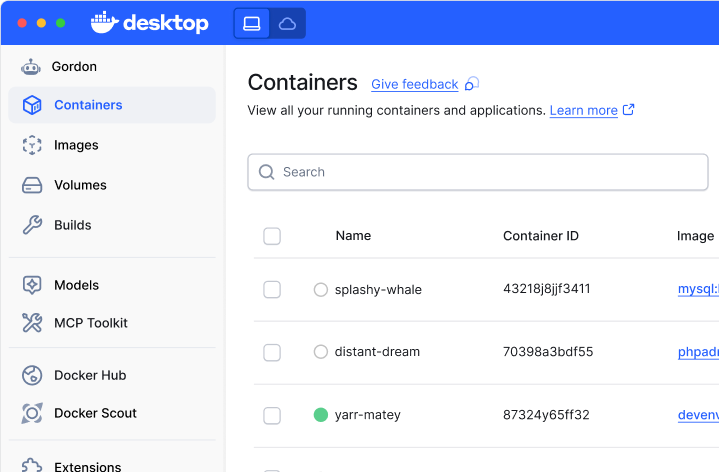Click the stopped status circle for distant-dream
Screen dimensions: 719x472
(x=321, y=352)
